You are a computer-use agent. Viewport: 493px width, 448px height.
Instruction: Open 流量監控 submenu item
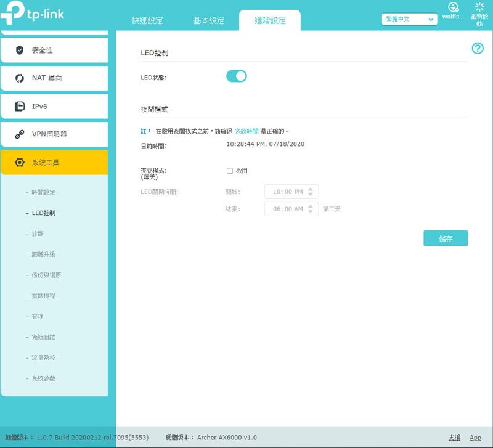pyautogui.click(x=43, y=357)
